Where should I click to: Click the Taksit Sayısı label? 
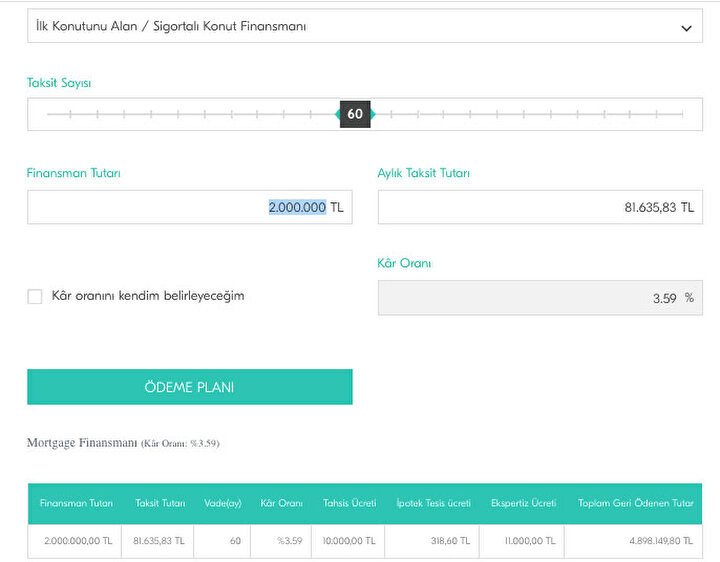59,83
